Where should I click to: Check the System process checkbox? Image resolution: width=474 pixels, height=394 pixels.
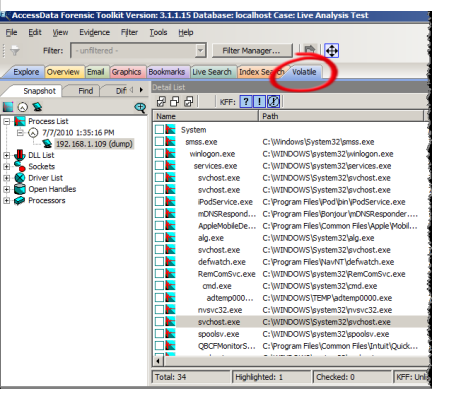(x=159, y=129)
